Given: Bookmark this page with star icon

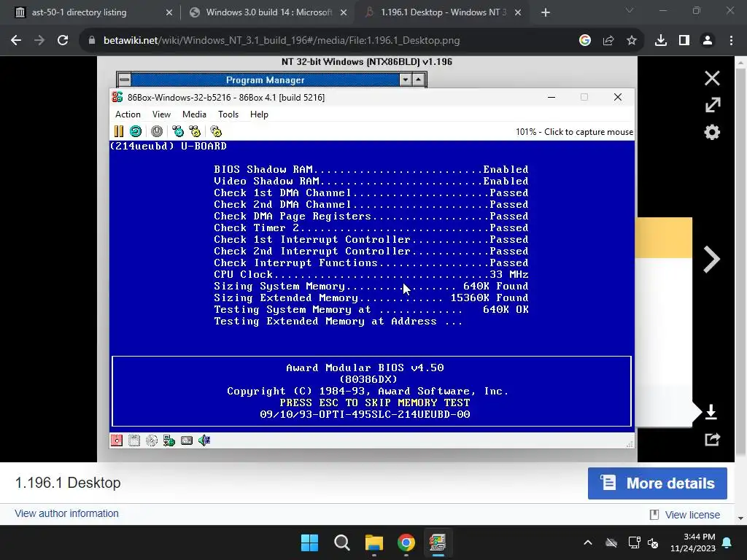Looking at the screenshot, I should click(632, 41).
